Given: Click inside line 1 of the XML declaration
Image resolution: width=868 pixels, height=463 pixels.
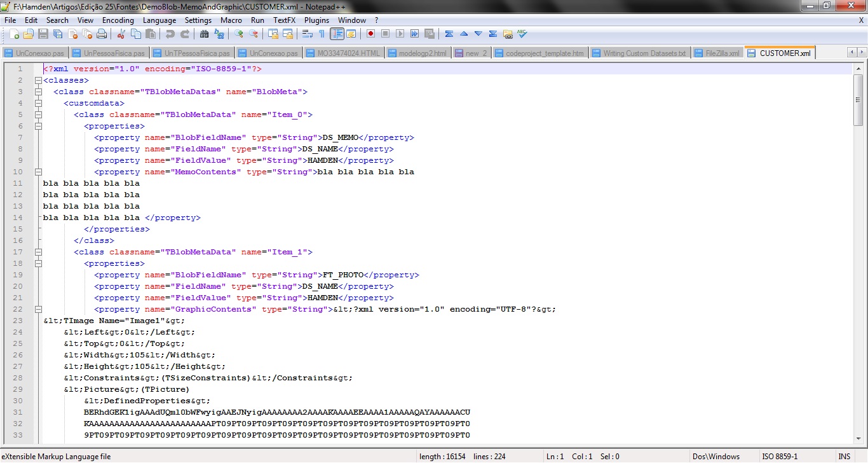Looking at the screenshot, I should tap(153, 69).
